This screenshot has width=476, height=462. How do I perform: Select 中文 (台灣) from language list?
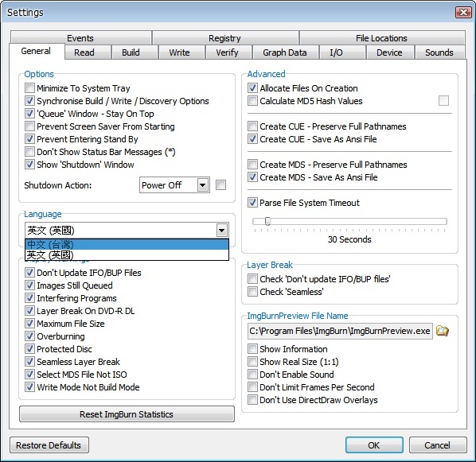pyautogui.click(x=127, y=244)
